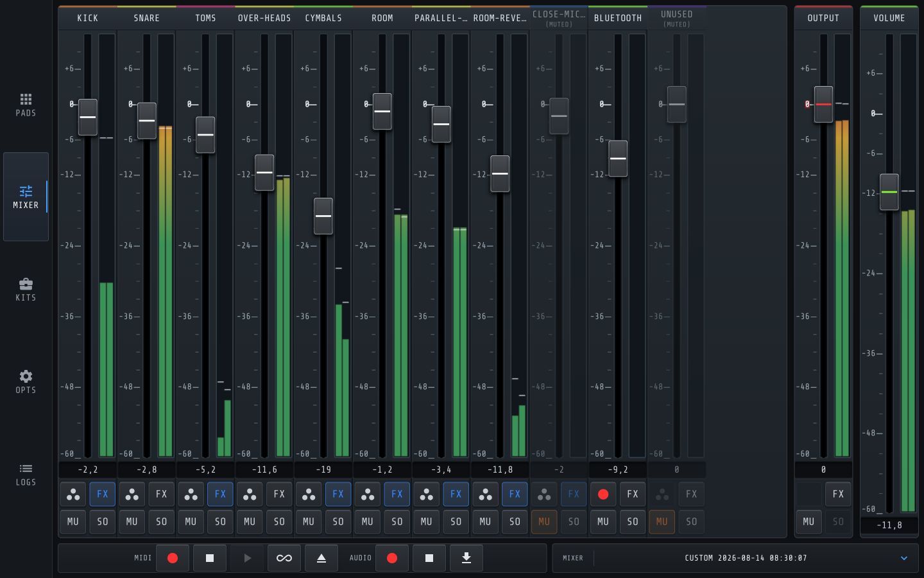Solo the Snare channel

click(162, 522)
